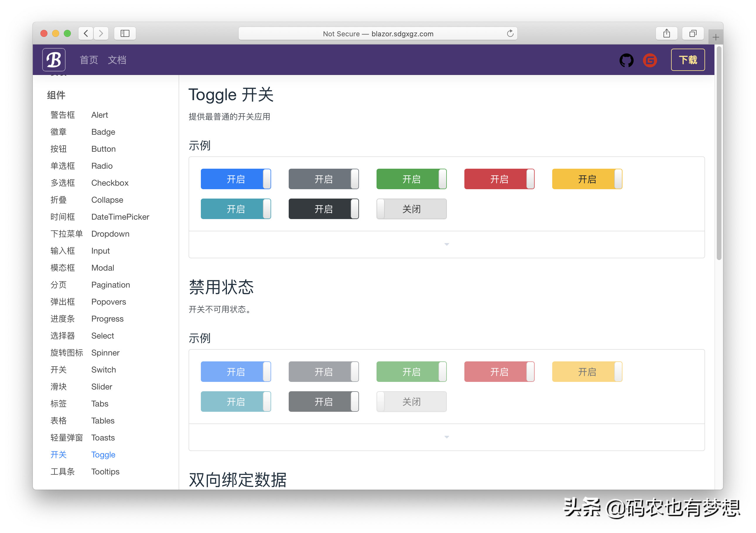The image size is (756, 533).
Task: Click the disabled faded green 开启 switch
Action: click(412, 372)
